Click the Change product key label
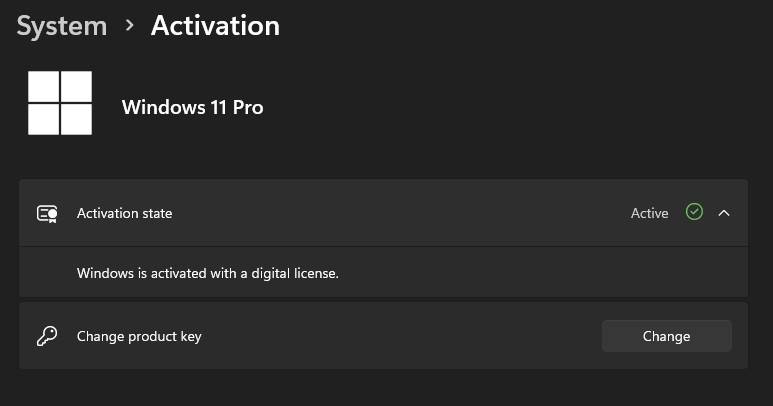 (139, 336)
